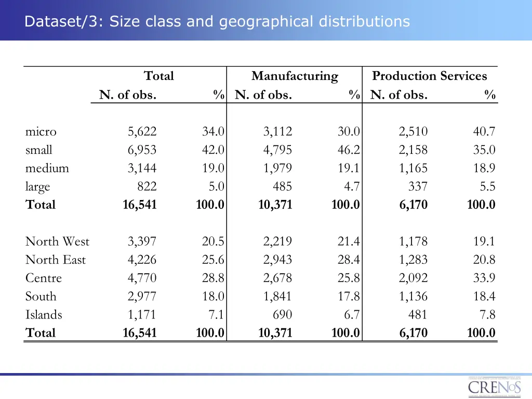Select the Manufacturing column header
The image size is (532, 399).
295,76
